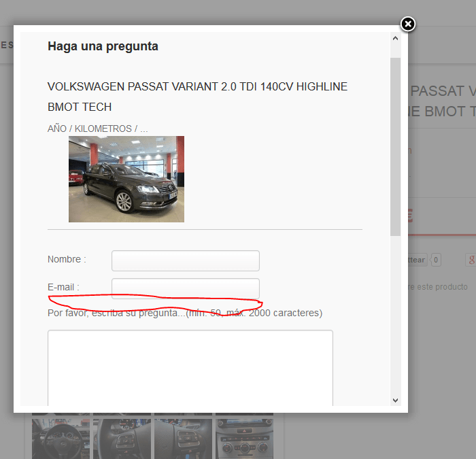Click inside the question text area
This screenshot has height=459, width=476.
190,368
